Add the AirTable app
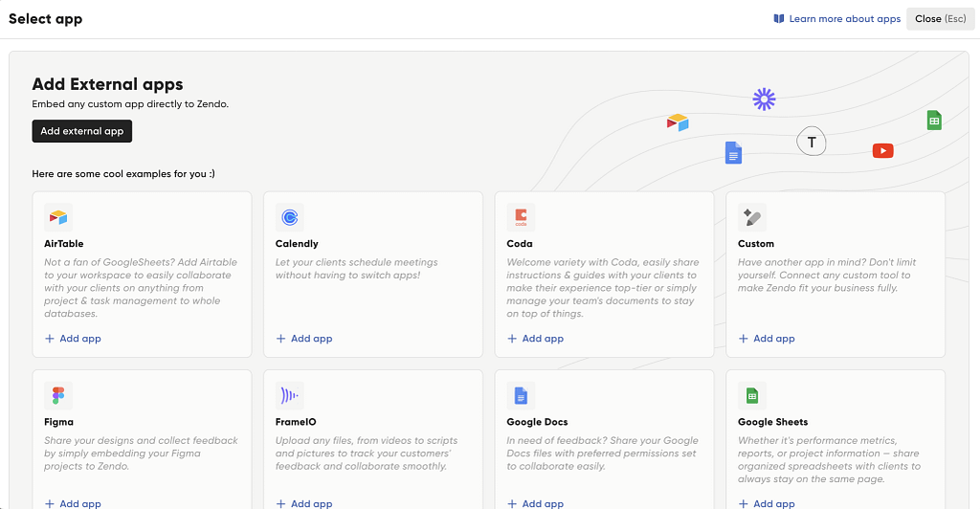The image size is (980, 509). click(x=73, y=339)
